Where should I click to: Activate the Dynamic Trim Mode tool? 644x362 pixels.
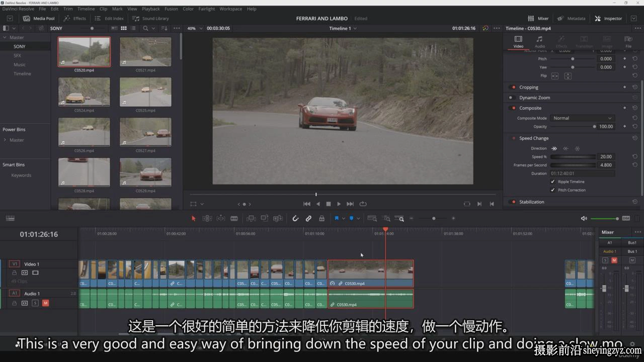click(220, 218)
